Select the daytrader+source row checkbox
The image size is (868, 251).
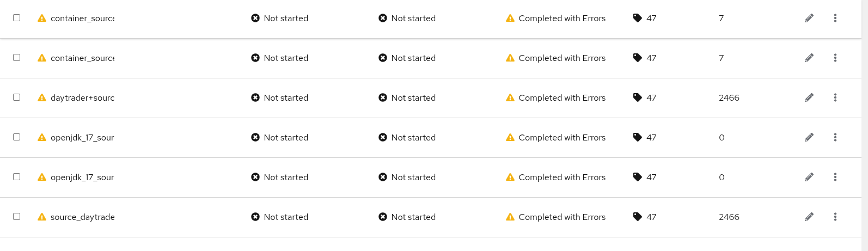point(16,97)
